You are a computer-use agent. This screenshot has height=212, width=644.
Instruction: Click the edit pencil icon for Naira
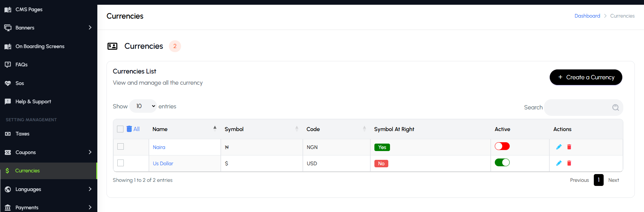(x=559, y=147)
